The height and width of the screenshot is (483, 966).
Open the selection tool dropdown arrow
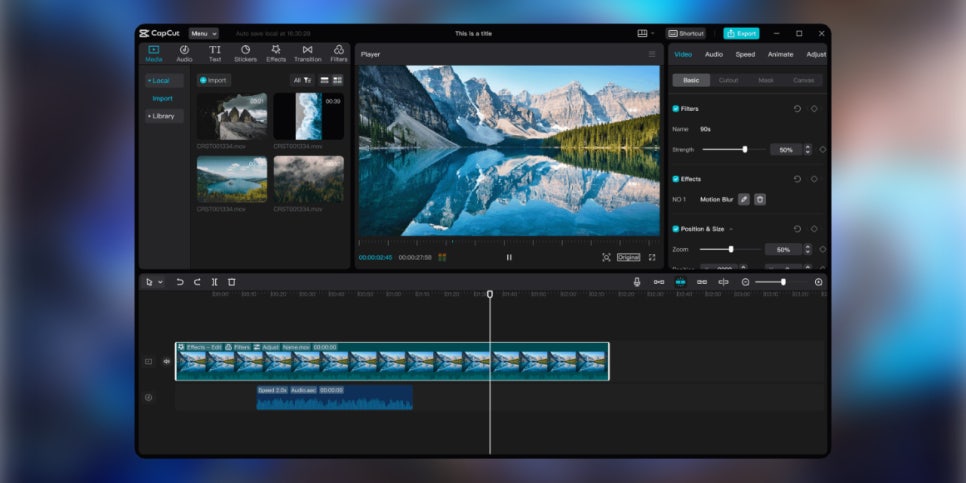160,282
